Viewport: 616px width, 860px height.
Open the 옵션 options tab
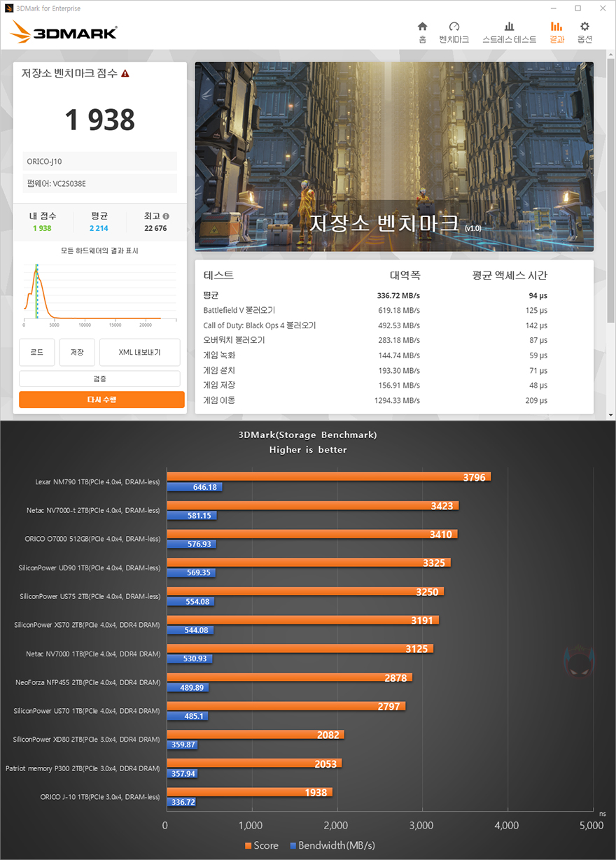(584, 32)
